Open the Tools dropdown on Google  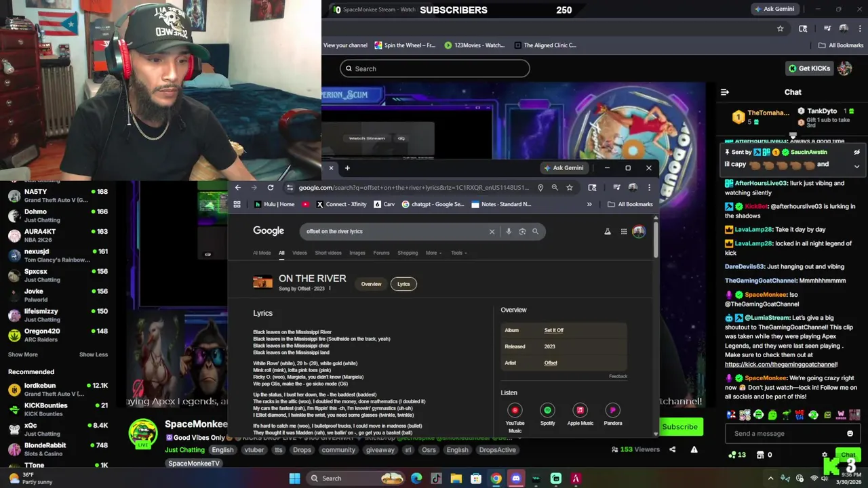click(x=459, y=253)
